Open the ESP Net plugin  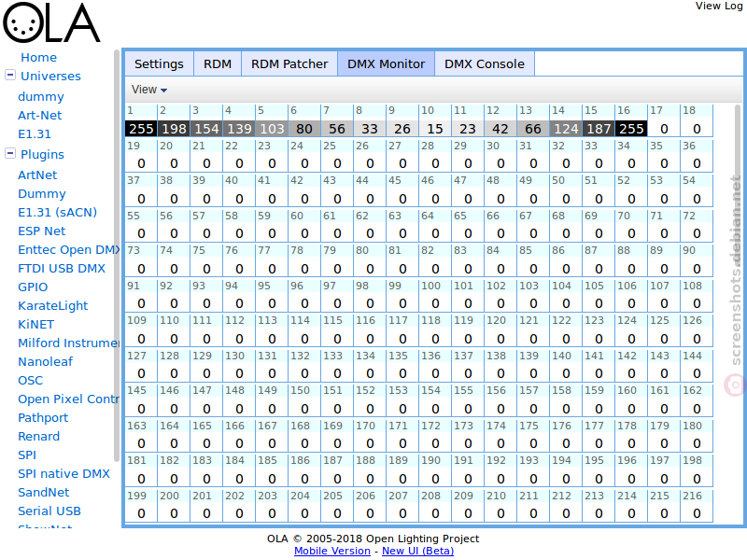[41, 231]
